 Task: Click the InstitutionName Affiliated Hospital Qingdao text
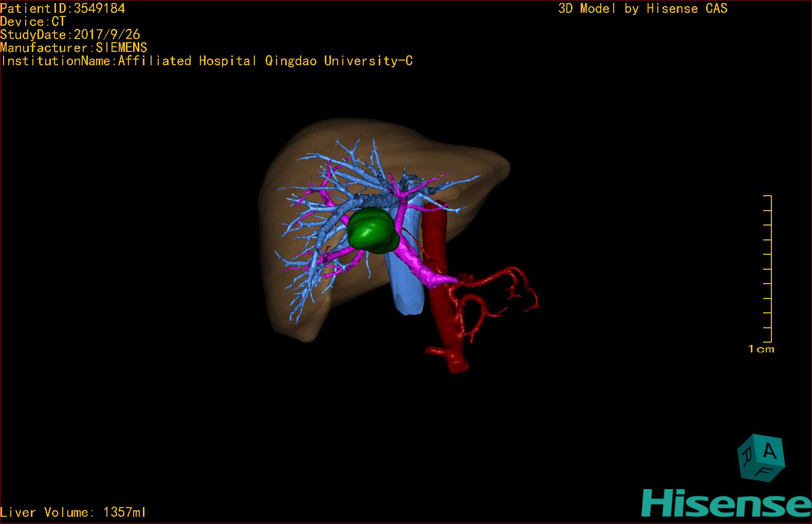[x=207, y=61]
